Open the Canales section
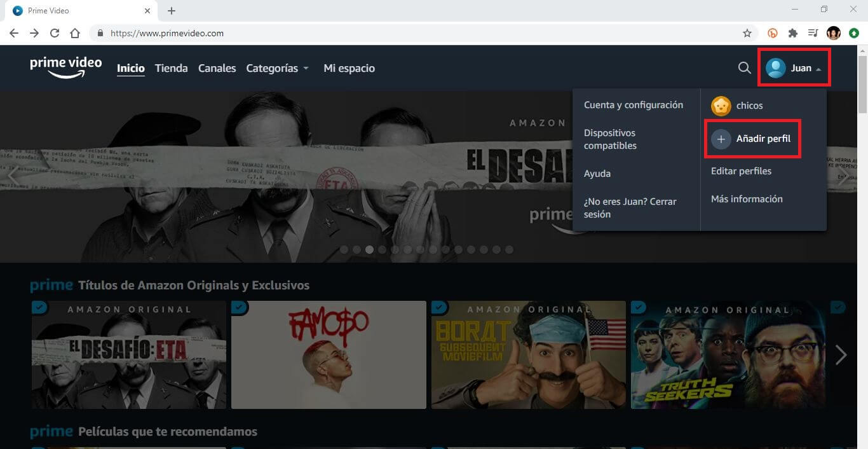 (x=217, y=68)
